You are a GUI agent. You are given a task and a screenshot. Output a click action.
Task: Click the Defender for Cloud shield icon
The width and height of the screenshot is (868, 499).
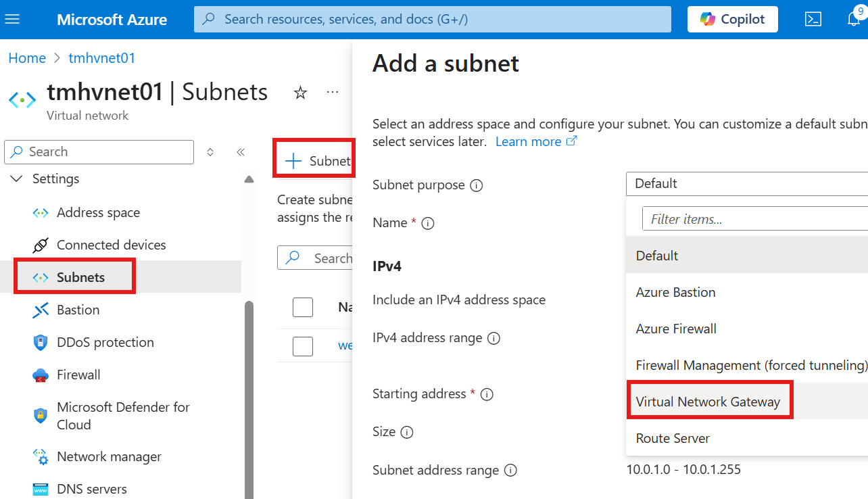point(41,415)
